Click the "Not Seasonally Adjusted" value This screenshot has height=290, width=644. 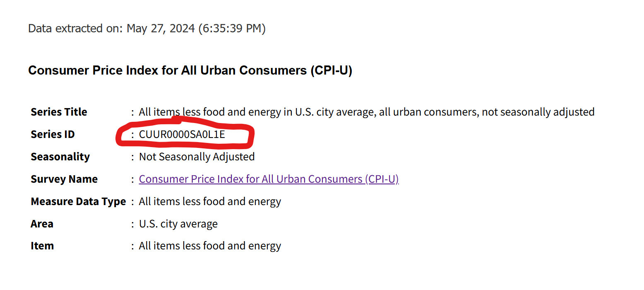[197, 157]
